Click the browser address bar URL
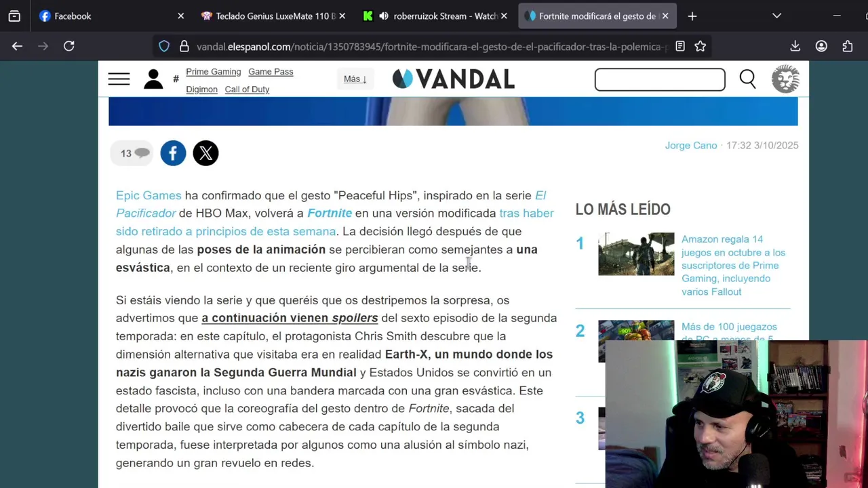 click(431, 47)
